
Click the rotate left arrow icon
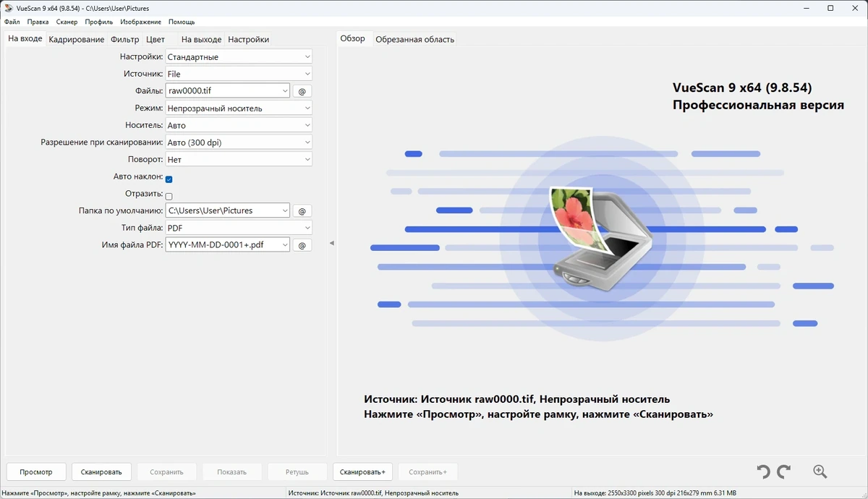pyautogui.click(x=763, y=472)
